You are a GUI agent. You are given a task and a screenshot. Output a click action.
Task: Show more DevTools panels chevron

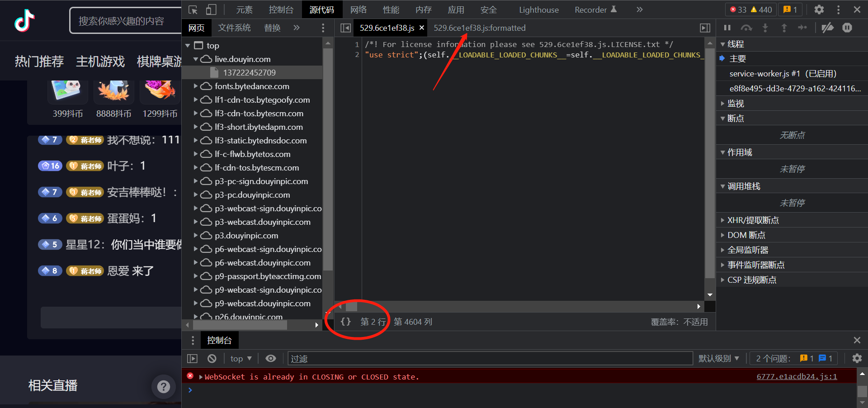(x=639, y=9)
